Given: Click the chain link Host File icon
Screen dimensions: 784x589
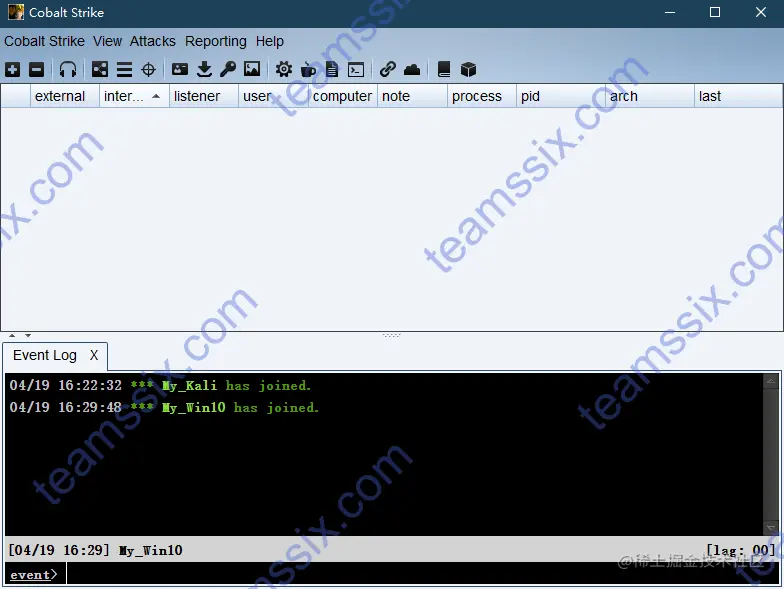Looking at the screenshot, I should point(388,69).
